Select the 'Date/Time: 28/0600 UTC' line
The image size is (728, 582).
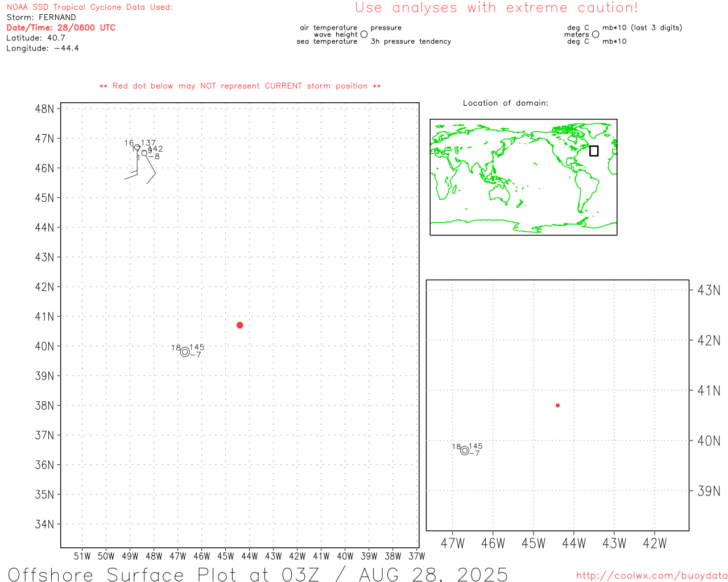click(x=61, y=28)
